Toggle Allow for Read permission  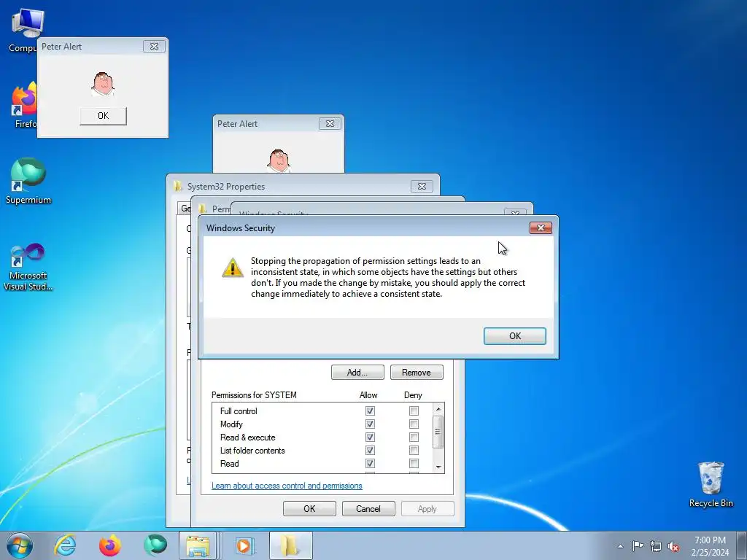(x=370, y=463)
